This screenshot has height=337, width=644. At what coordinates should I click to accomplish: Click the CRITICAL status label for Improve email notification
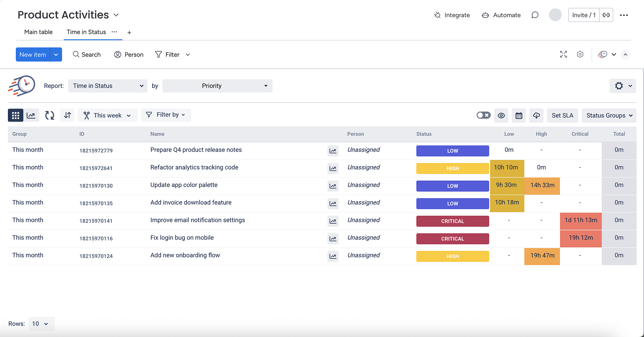click(452, 221)
